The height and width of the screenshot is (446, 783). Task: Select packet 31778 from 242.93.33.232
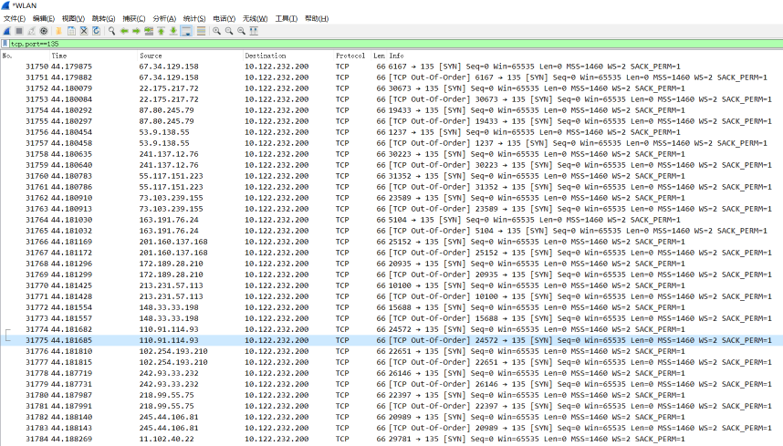tap(392, 374)
